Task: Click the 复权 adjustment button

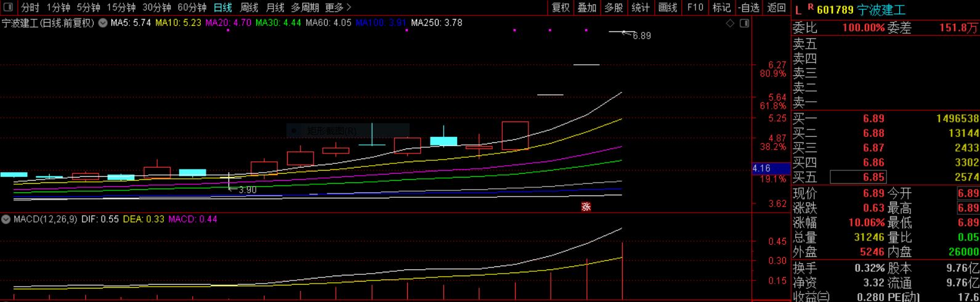Action: 561,7
